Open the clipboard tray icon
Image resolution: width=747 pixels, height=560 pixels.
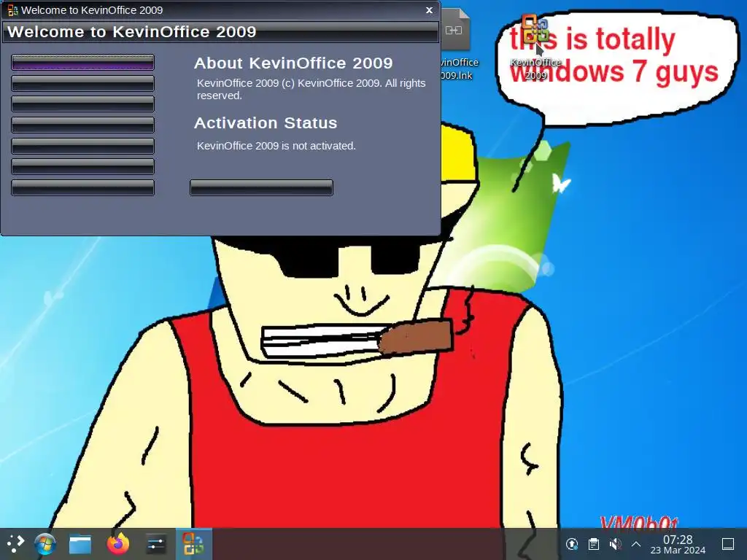tap(594, 544)
